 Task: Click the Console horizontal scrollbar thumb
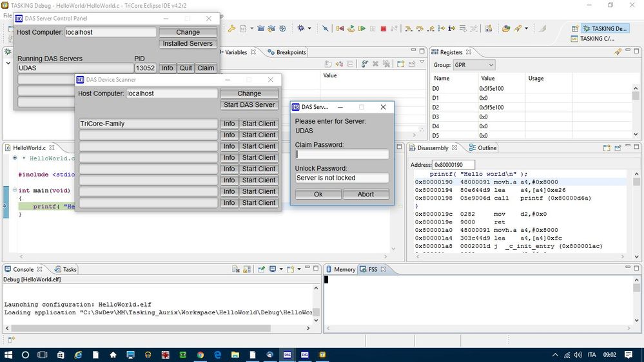tap(141, 329)
